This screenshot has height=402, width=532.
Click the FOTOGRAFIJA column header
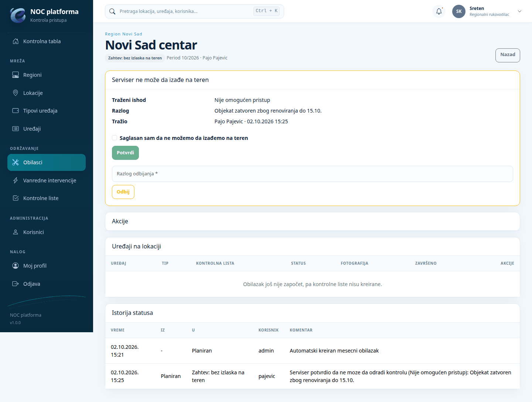pos(354,263)
